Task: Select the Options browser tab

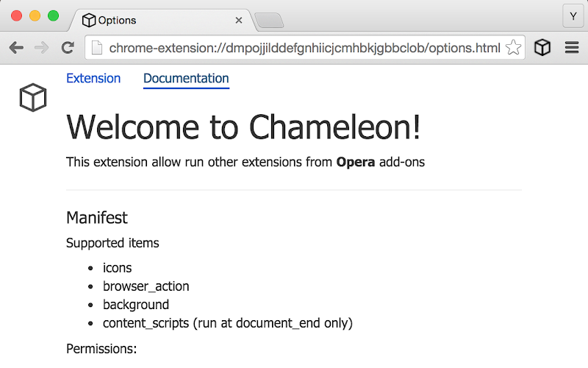Action: (x=163, y=21)
